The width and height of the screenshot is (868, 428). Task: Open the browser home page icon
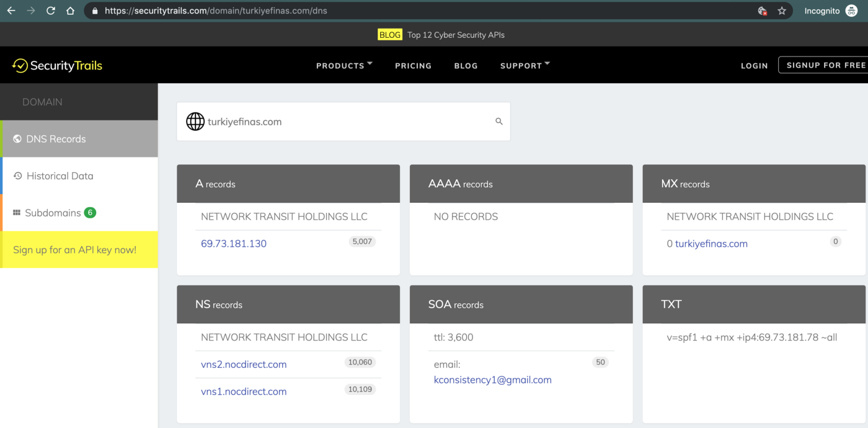71,11
